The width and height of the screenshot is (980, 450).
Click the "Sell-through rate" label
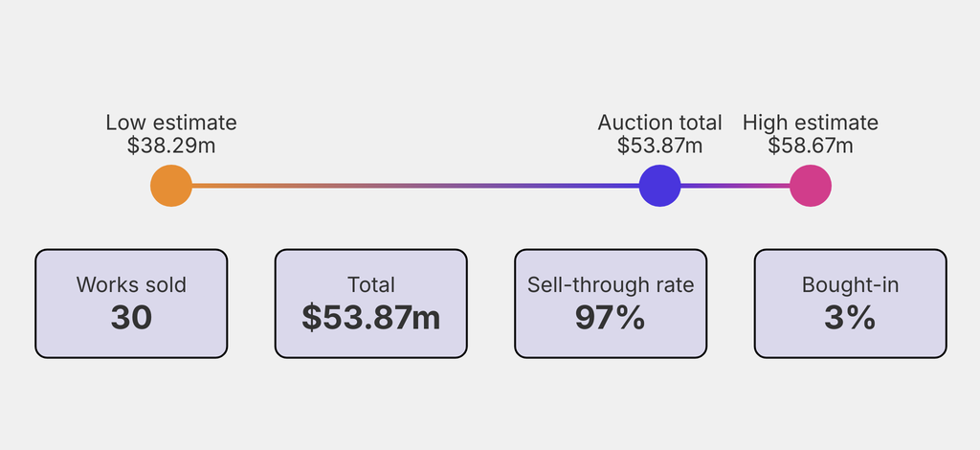611,284
